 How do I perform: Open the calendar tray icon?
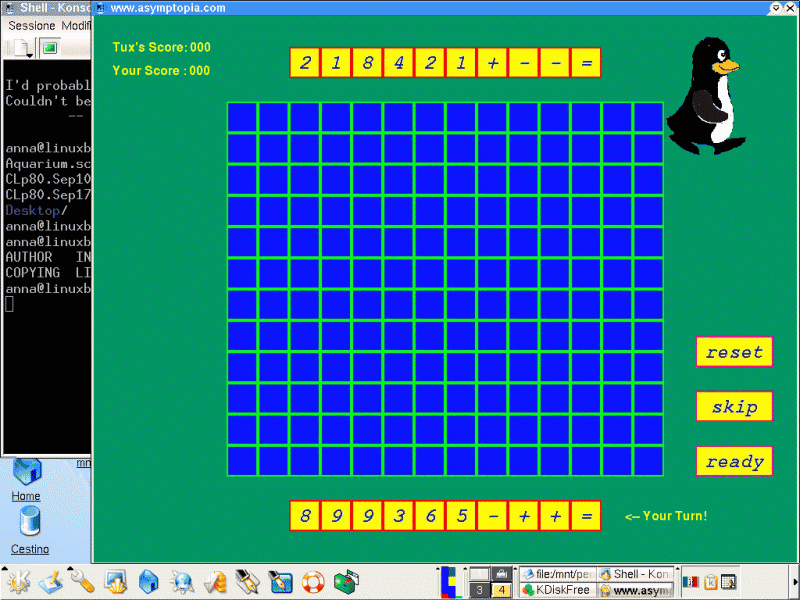[730, 582]
